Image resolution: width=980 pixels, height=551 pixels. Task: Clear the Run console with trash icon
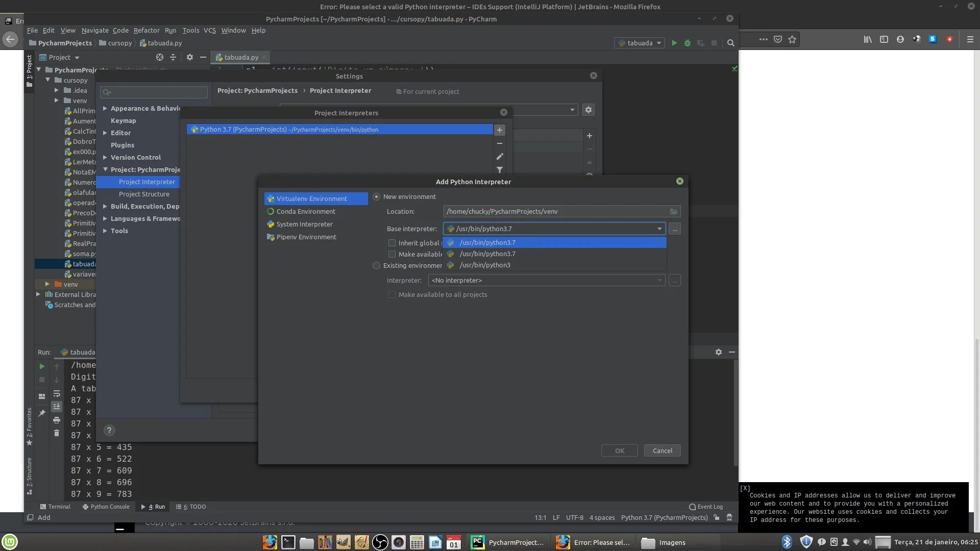pyautogui.click(x=57, y=433)
